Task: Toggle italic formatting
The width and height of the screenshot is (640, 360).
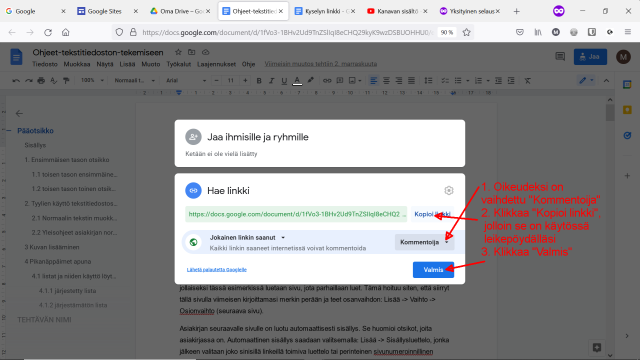Action: click(x=271, y=81)
